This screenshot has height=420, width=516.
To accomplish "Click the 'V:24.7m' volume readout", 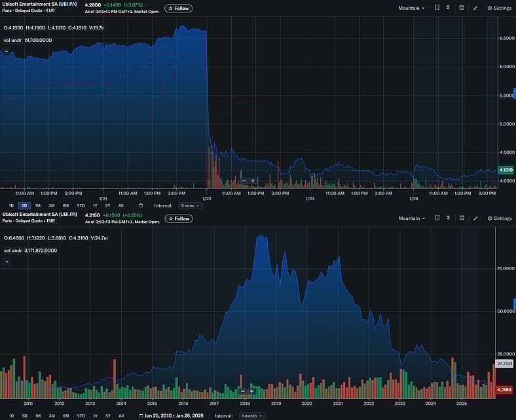I will click(x=99, y=237).
